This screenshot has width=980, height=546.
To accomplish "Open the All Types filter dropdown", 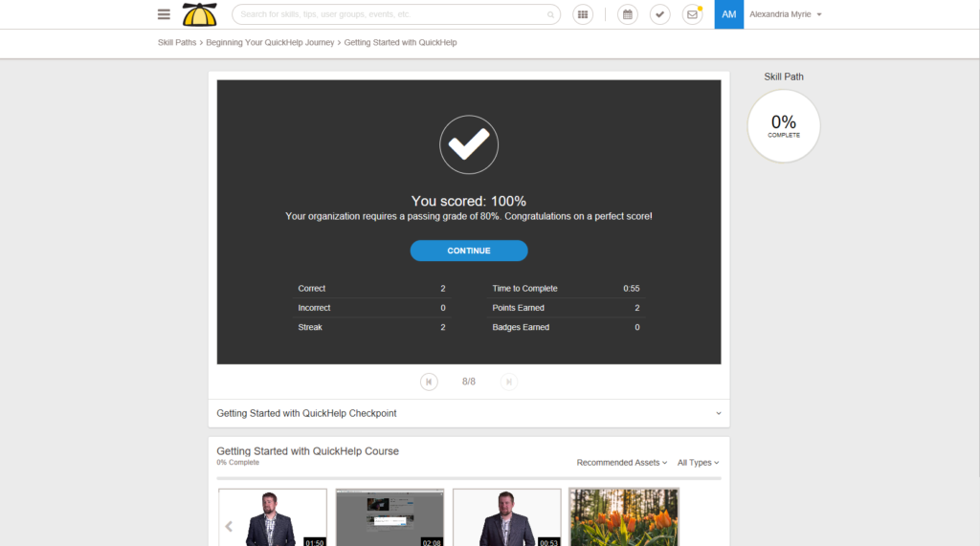I will pyautogui.click(x=698, y=463).
